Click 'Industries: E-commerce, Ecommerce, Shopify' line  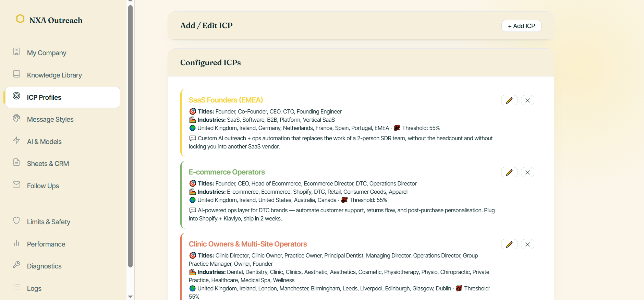(298, 192)
